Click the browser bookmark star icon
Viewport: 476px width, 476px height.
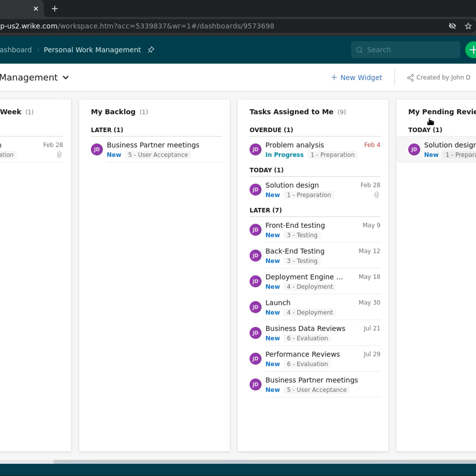[468, 26]
